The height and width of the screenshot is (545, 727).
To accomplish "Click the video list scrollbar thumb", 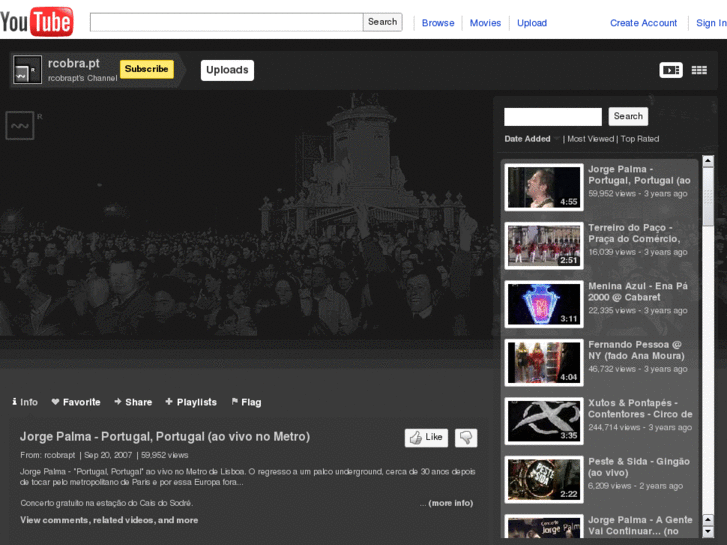I will [x=708, y=197].
